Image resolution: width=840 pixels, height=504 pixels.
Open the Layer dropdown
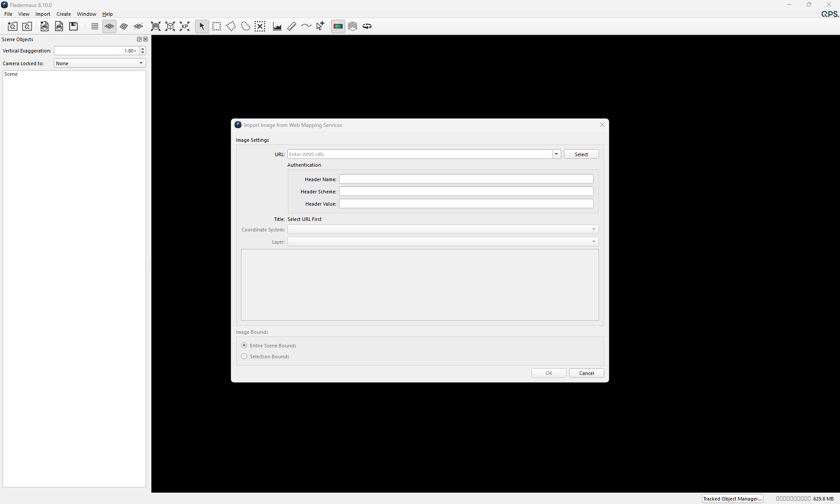pyautogui.click(x=443, y=242)
